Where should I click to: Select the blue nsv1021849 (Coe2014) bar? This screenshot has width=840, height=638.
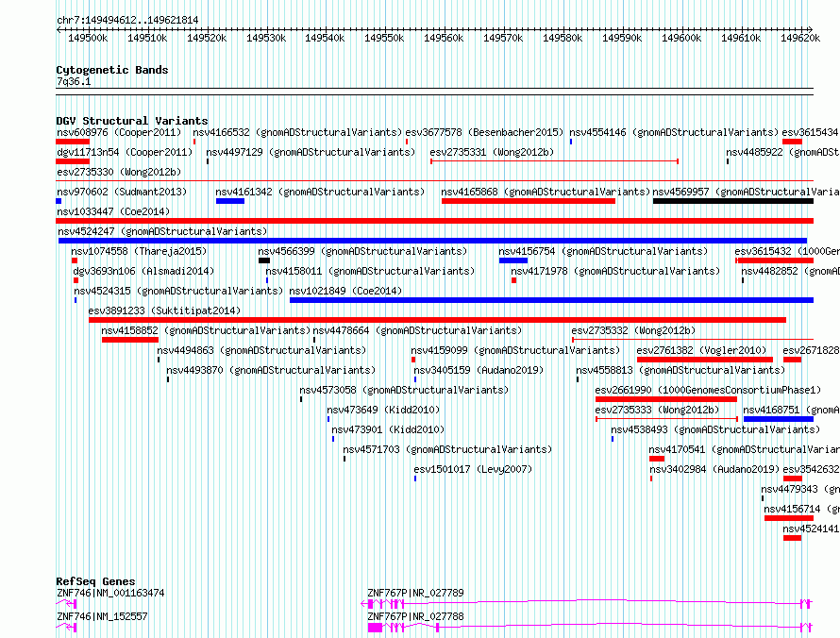pyautogui.click(x=551, y=300)
